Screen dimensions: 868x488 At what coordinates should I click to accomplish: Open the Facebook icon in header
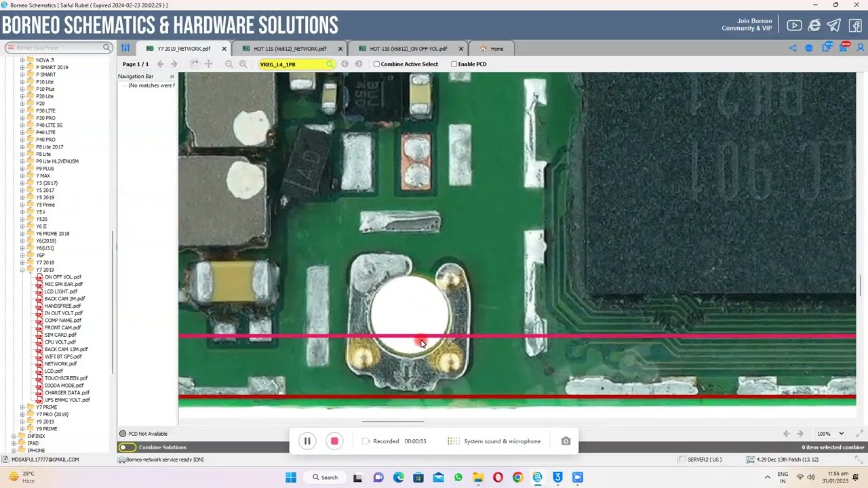(854, 25)
